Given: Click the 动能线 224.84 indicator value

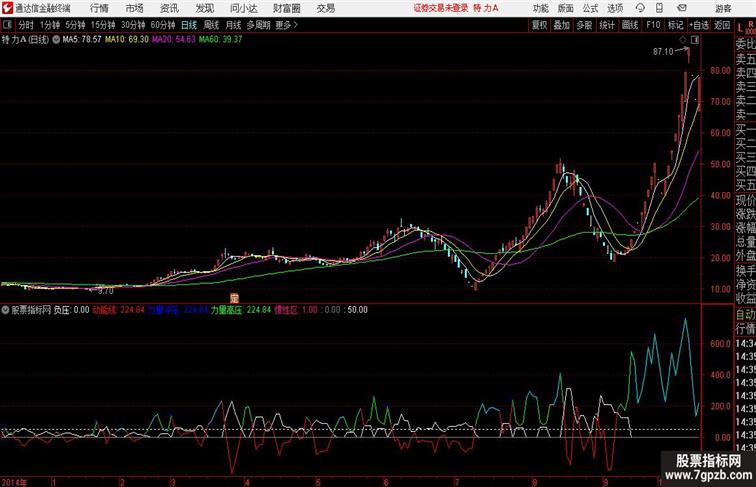Looking at the screenshot, I should [119, 310].
